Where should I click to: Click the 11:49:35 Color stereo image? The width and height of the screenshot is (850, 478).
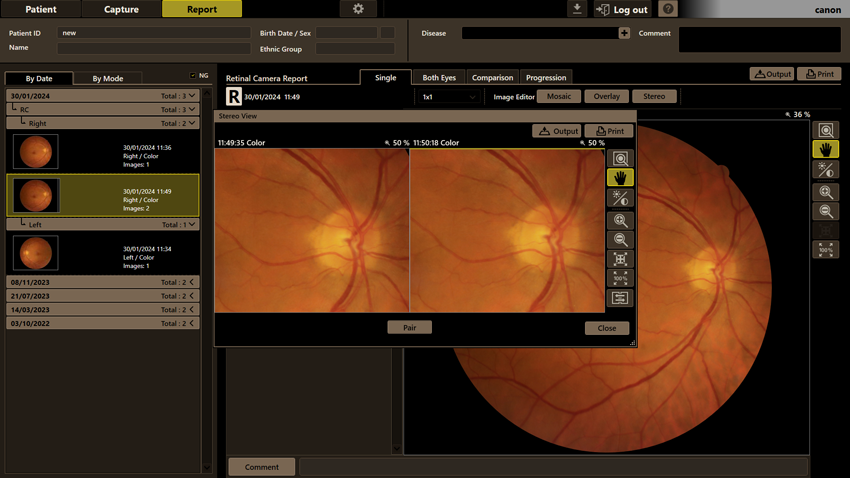click(x=312, y=230)
